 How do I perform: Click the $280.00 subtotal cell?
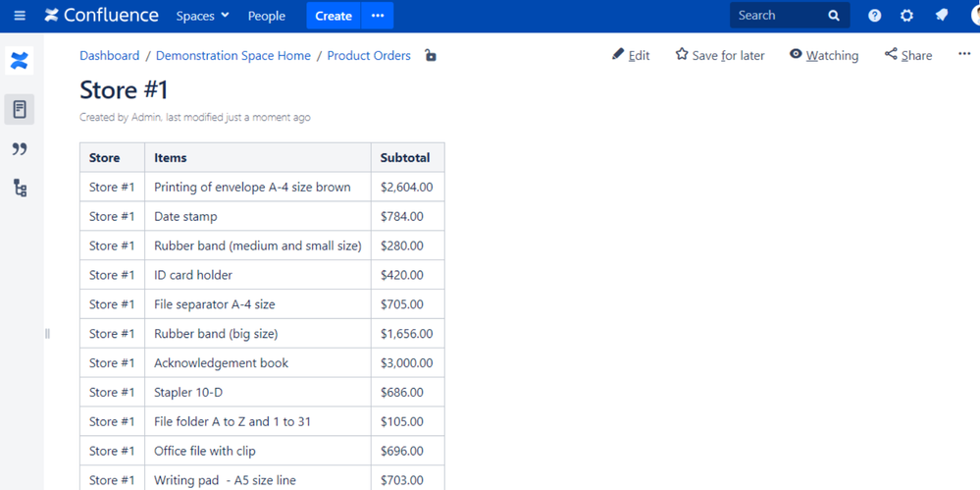tap(408, 245)
